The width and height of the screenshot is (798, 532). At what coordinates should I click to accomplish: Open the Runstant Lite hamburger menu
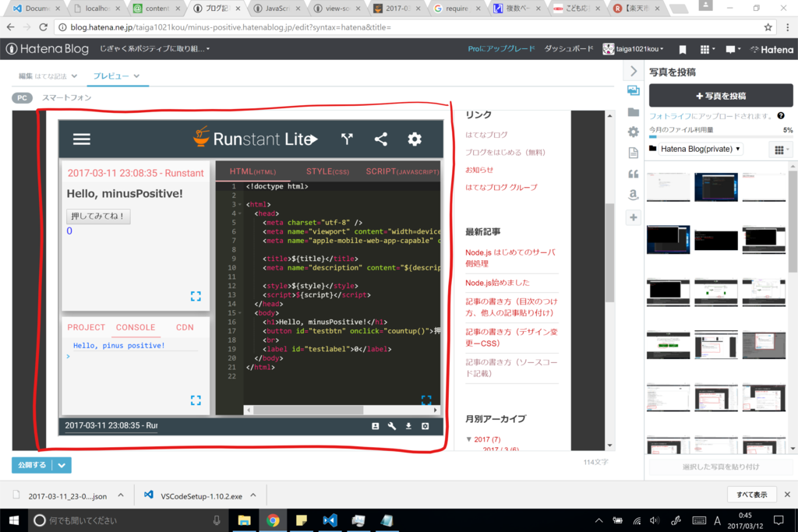pos(81,139)
